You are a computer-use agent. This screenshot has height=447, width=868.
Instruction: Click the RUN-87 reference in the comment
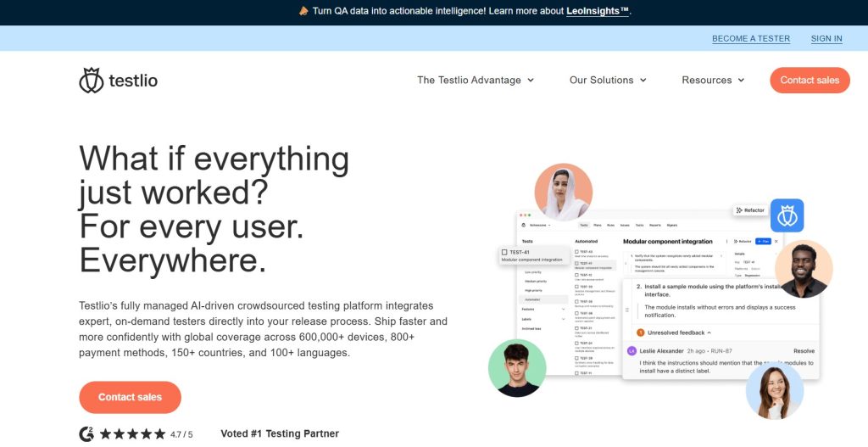(x=721, y=350)
